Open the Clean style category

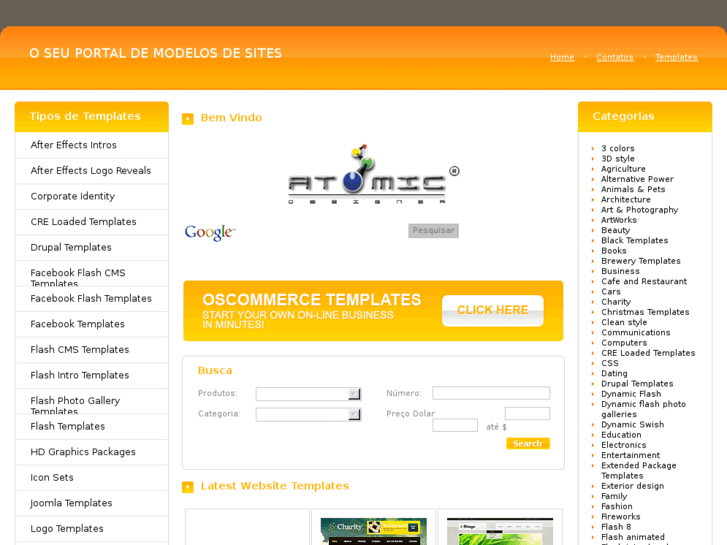(x=624, y=322)
